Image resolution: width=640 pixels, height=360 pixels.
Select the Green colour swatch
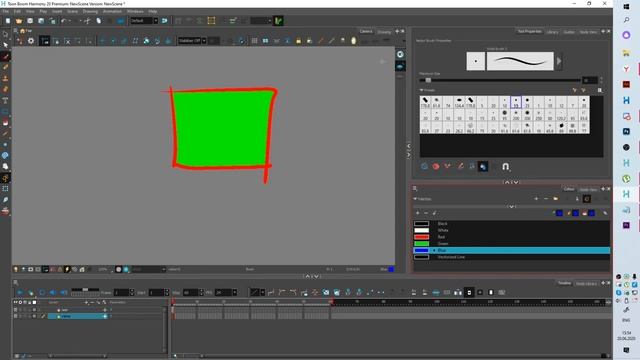[x=422, y=244]
